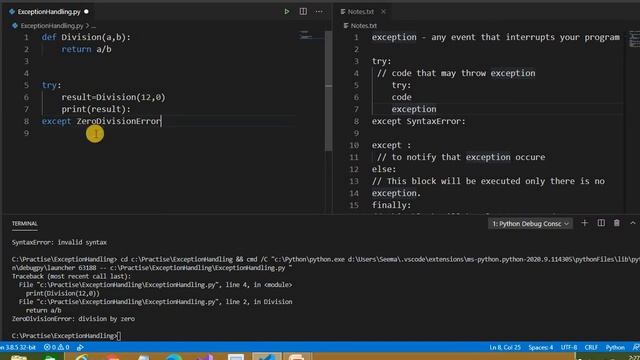The image size is (640, 360).
Task: Click the errors and warnings status indicator
Action: (56, 347)
